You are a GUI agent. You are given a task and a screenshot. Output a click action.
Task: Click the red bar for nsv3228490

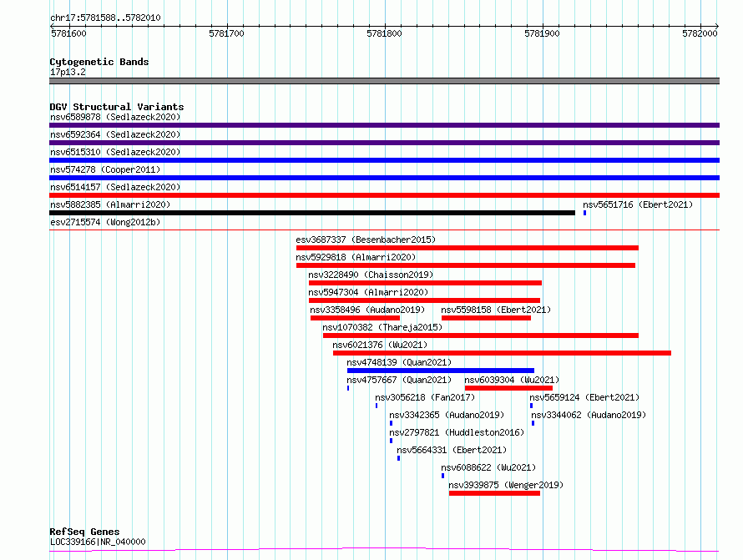tap(425, 283)
